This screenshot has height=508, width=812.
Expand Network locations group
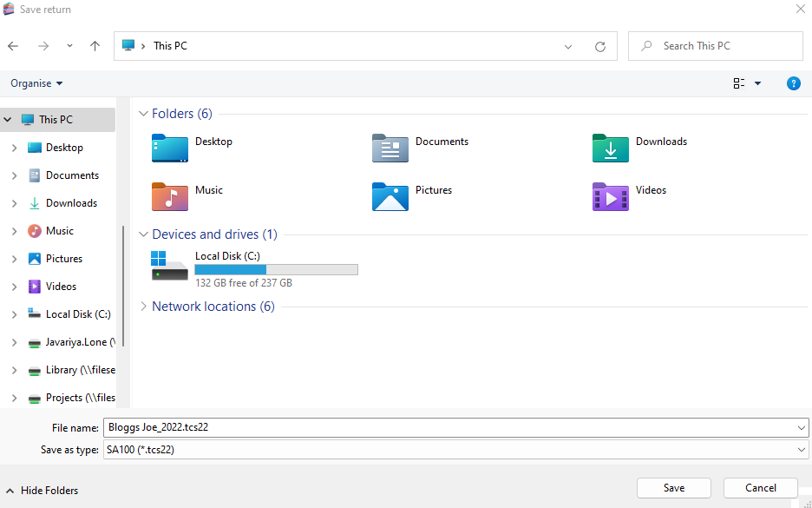tap(143, 307)
